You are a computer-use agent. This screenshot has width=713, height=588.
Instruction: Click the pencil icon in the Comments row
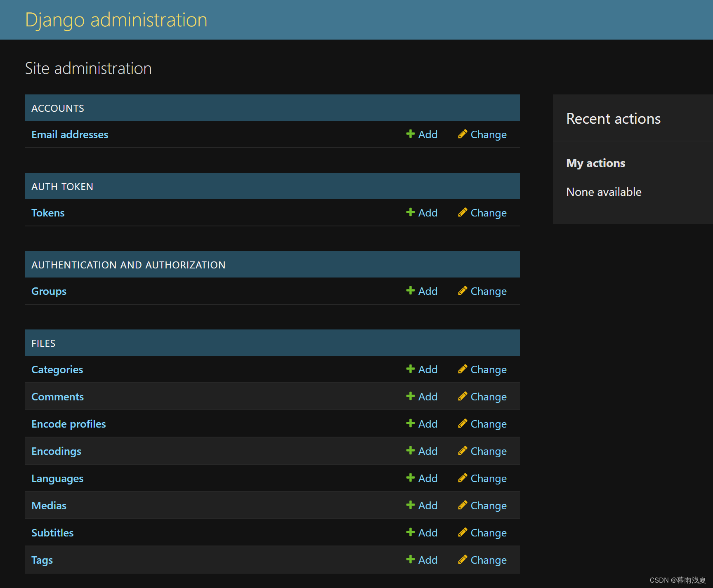pos(463,396)
